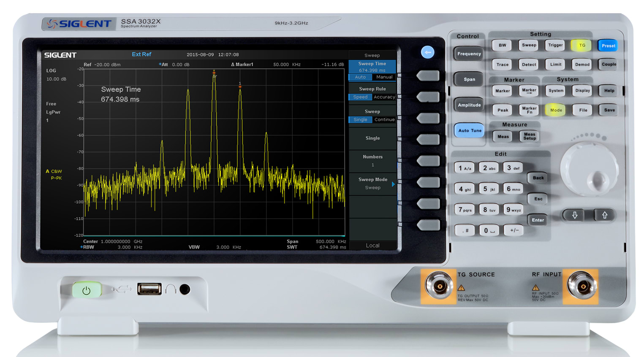Click the Save key
Image resolution: width=644 pixels, height=357 pixels.
609,110
